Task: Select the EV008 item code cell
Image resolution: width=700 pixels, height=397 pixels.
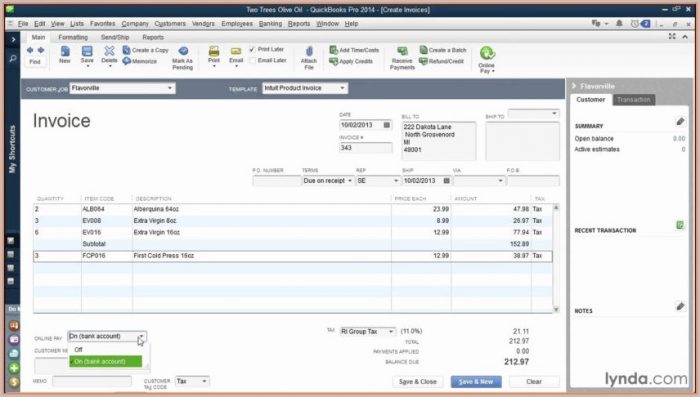Action: 106,221
